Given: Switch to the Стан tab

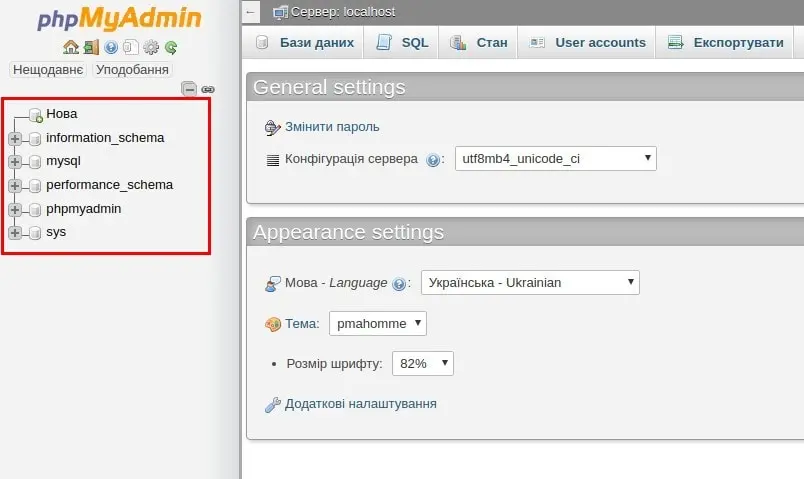Looking at the screenshot, I should pos(478,43).
